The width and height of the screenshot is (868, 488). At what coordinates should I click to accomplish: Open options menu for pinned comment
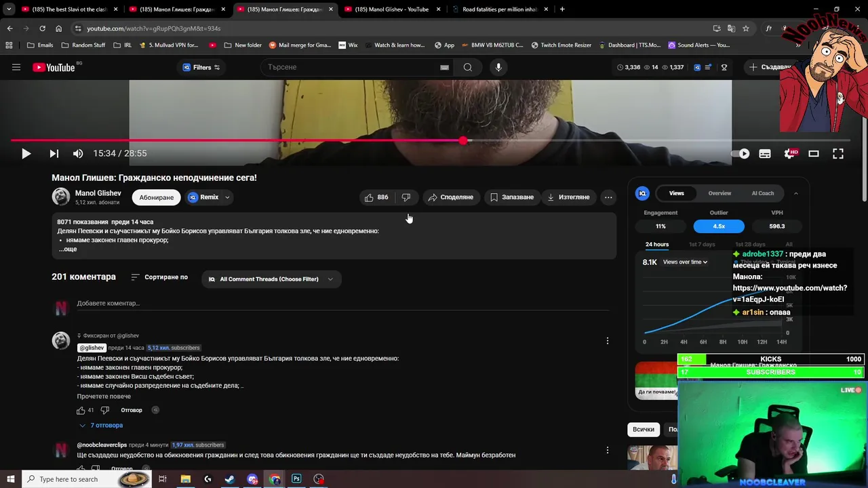pyautogui.click(x=608, y=341)
